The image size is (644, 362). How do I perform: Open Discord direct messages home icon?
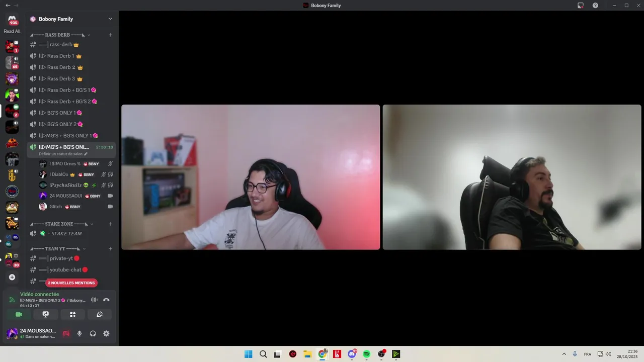point(12,19)
